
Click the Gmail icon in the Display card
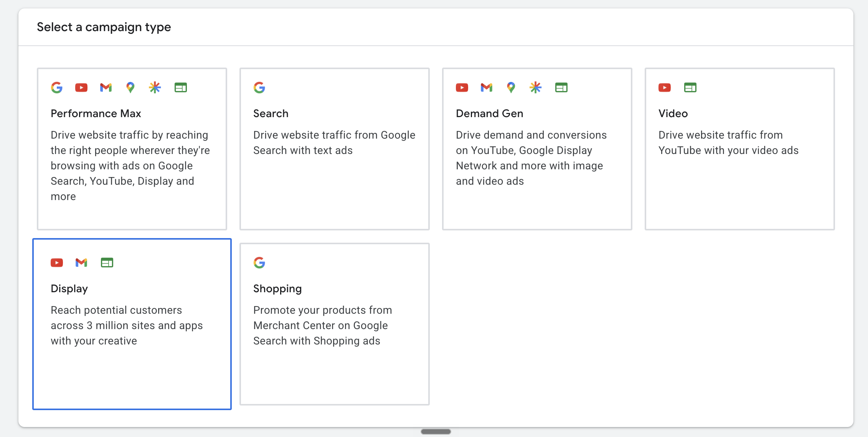tap(81, 263)
